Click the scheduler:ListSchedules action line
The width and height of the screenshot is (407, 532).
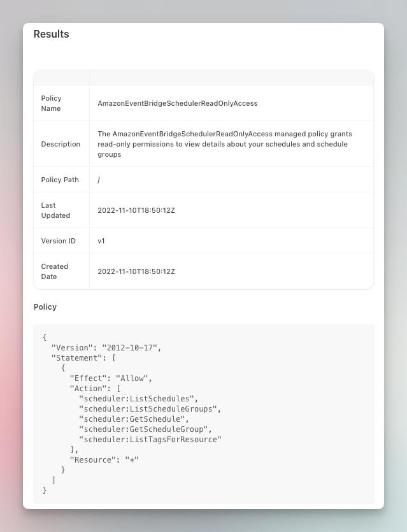138,399
